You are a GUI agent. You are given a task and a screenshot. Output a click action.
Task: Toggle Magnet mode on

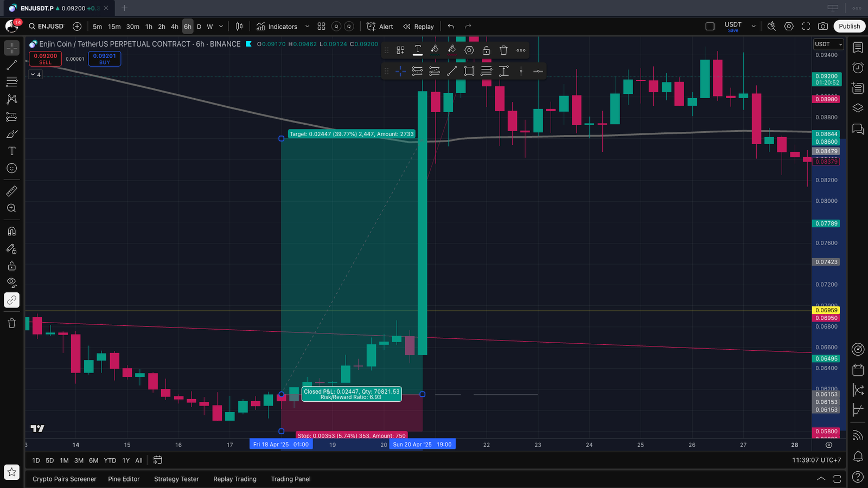click(x=11, y=232)
